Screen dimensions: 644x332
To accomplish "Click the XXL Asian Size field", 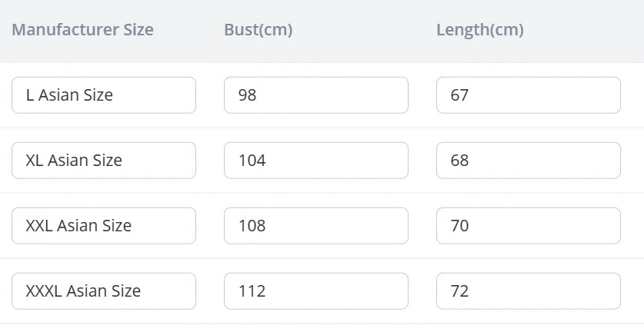I will tap(104, 226).
